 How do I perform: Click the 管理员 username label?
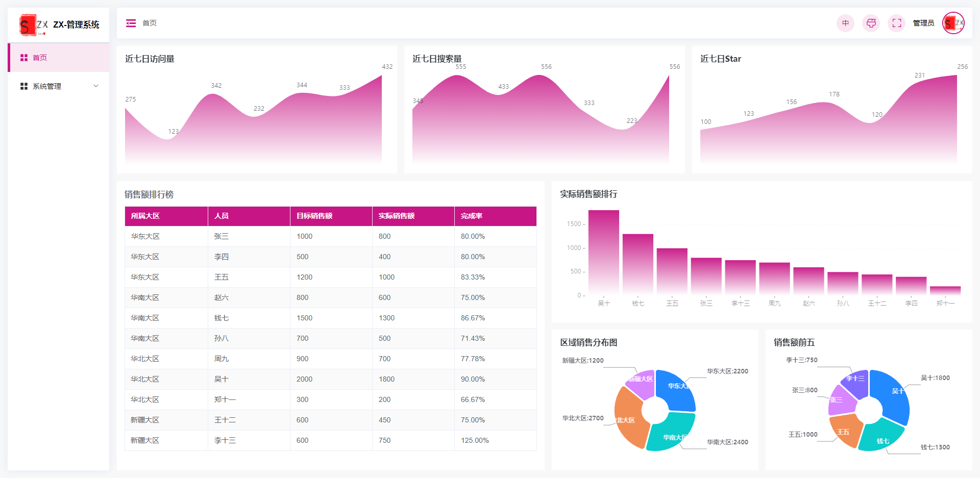point(923,23)
